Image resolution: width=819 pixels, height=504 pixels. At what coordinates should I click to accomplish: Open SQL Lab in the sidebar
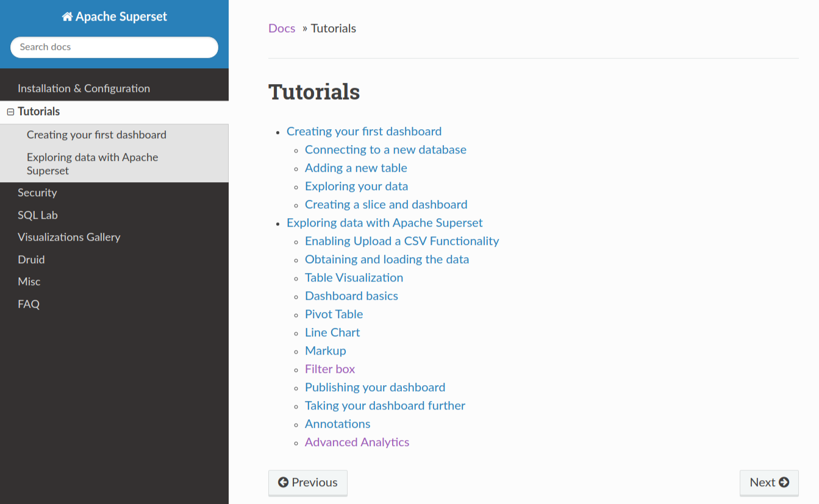[114, 215]
